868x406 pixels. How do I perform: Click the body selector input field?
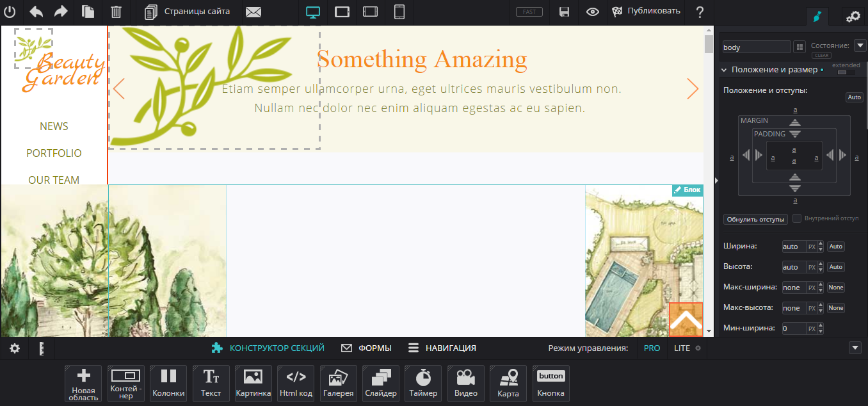coord(757,47)
